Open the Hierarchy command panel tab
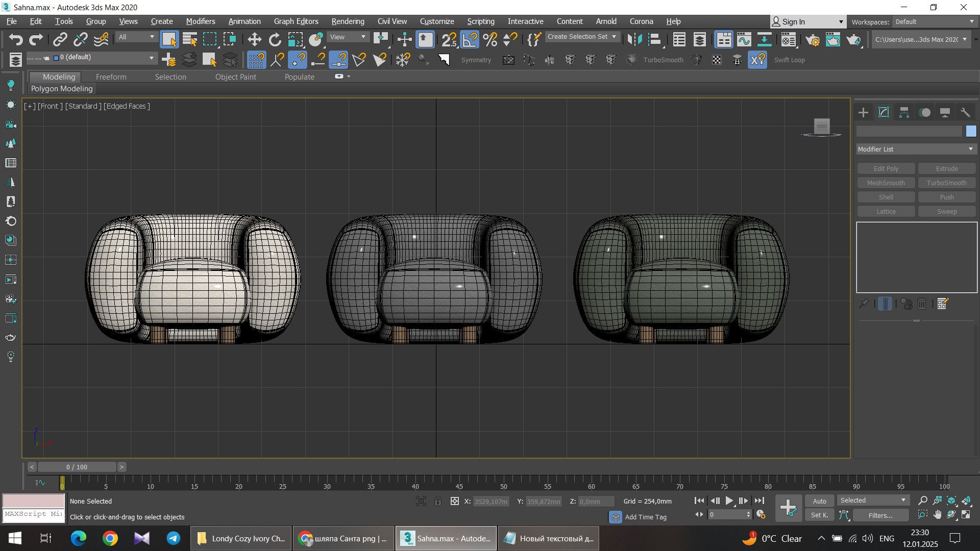This screenshot has width=980, height=551. click(904, 112)
